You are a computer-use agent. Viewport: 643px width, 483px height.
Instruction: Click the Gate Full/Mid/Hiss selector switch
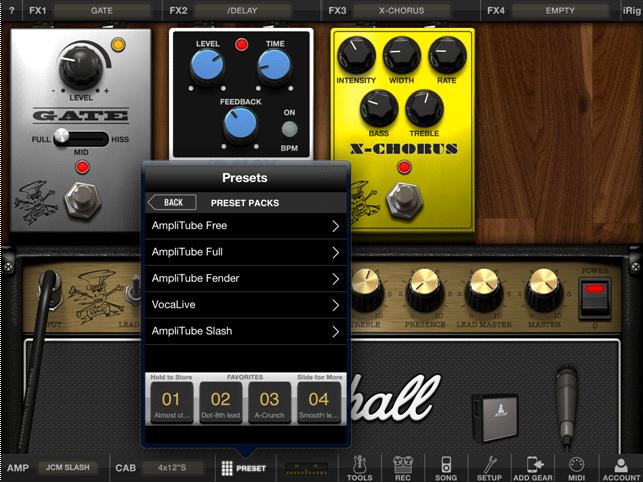[x=81, y=138]
